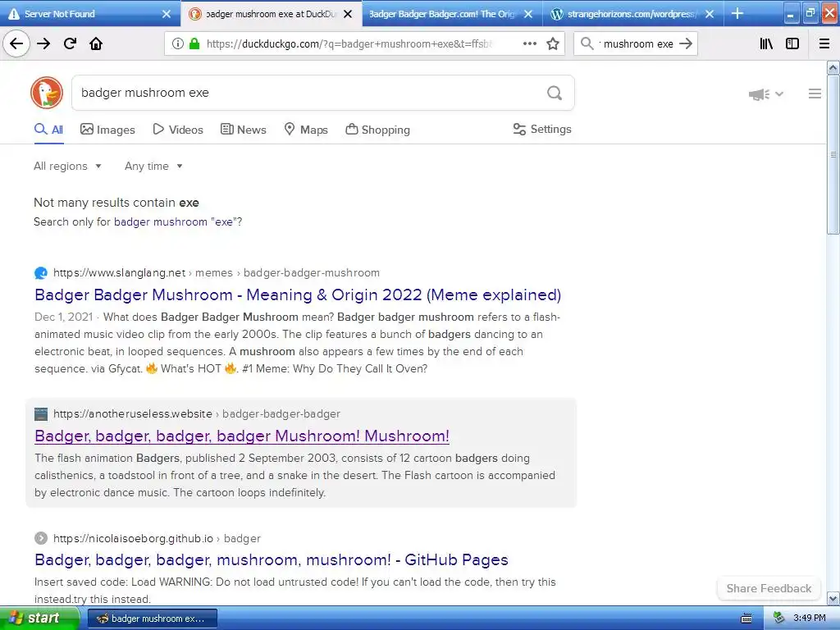The height and width of the screenshot is (630, 840).
Task: Toggle the sidebar view icon
Action: point(792,44)
